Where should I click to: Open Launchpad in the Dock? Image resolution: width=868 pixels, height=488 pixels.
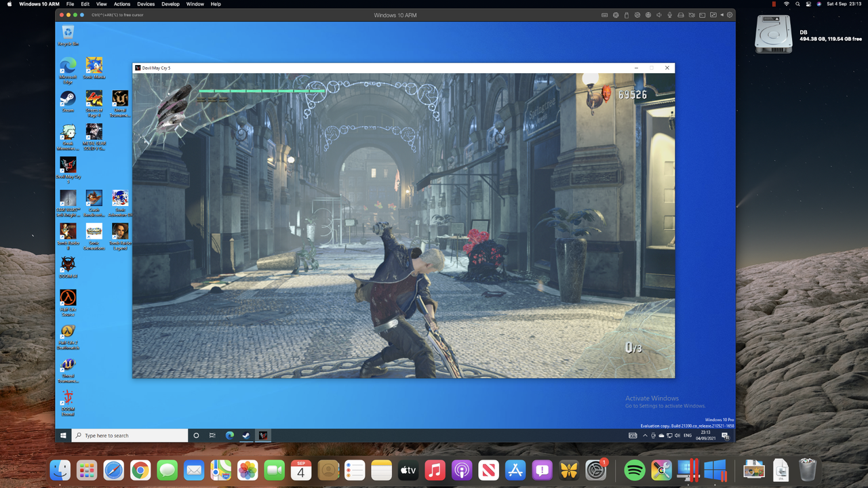pyautogui.click(x=87, y=470)
